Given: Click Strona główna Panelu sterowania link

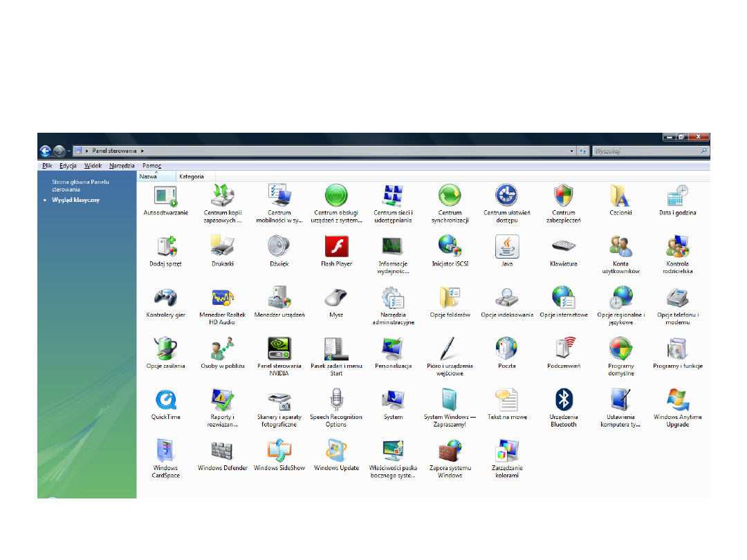Looking at the screenshot, I should pyautogui.click(x=75, y=185).
